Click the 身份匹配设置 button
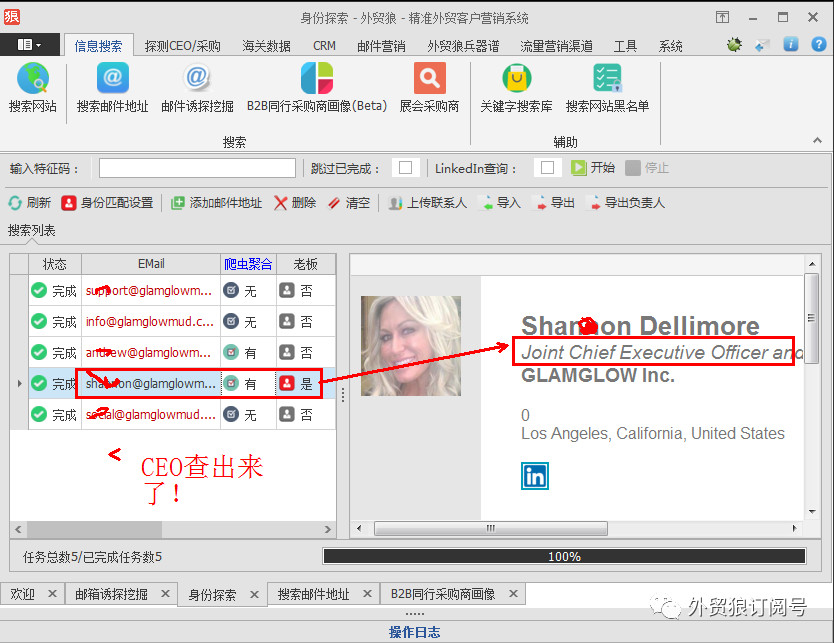 [x=108, y=203]
